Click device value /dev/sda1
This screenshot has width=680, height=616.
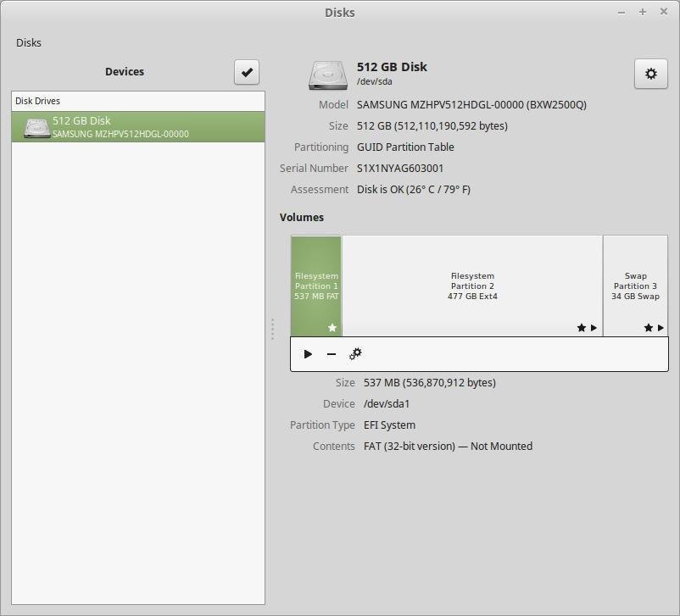coord(387,404)
